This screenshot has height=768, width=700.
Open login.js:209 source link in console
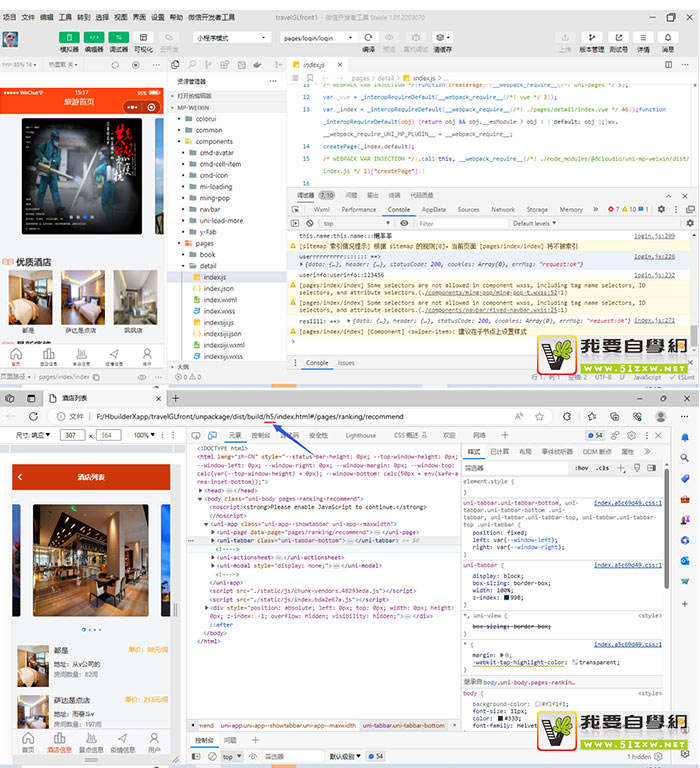click(x=654, y=236)
